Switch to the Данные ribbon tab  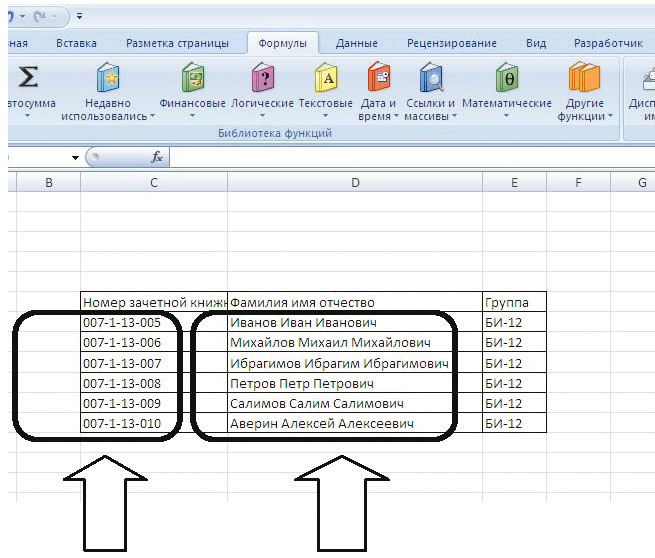[x=356, y=43]
